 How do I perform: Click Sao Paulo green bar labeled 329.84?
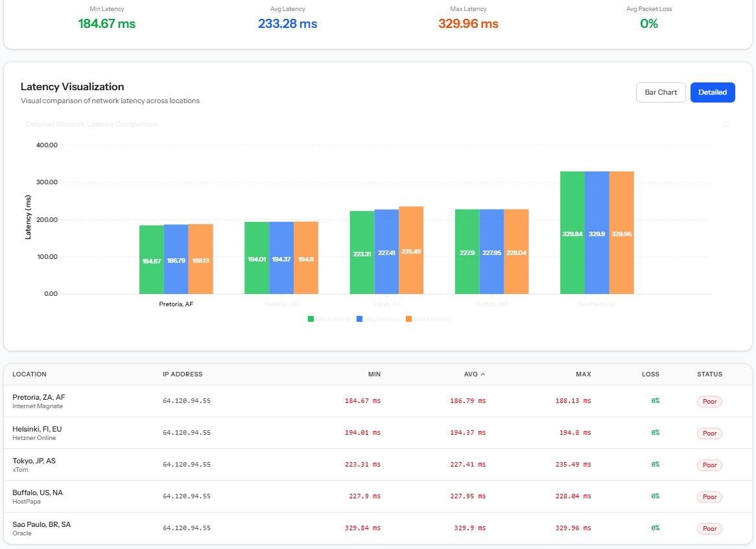coord(573,232)
